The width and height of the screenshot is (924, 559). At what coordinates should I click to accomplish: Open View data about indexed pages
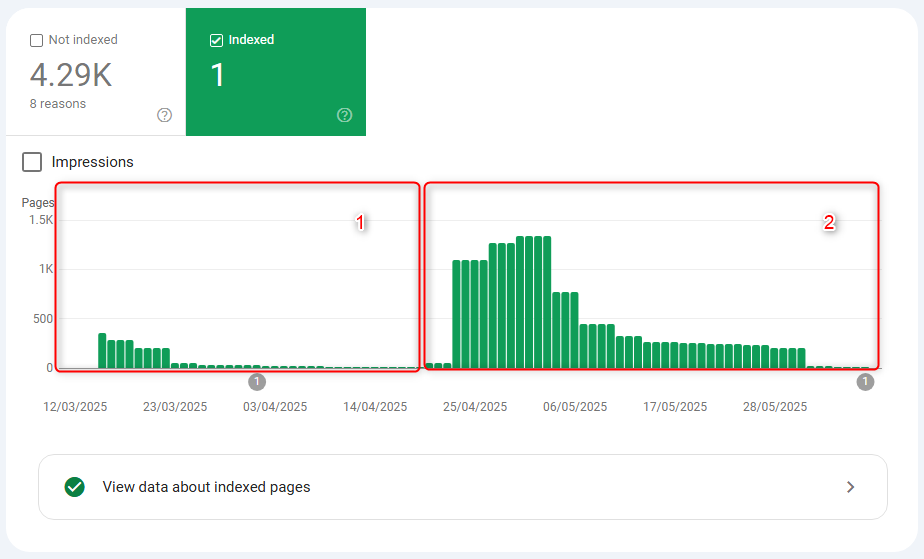(x=463, y=487)
